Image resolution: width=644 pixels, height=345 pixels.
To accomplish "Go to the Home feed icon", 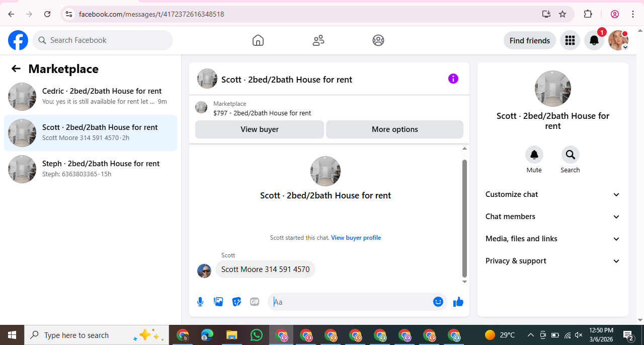I will (x=258, y=40).
